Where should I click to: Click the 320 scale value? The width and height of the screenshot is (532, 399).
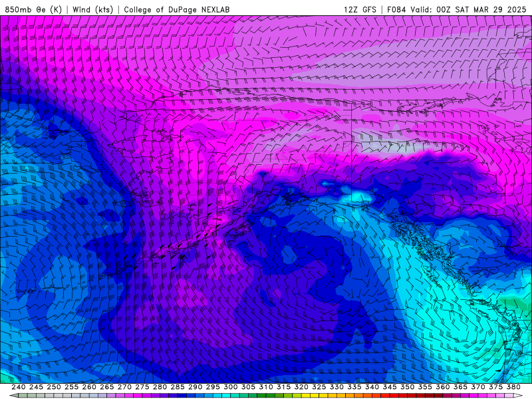pos(301,387)
